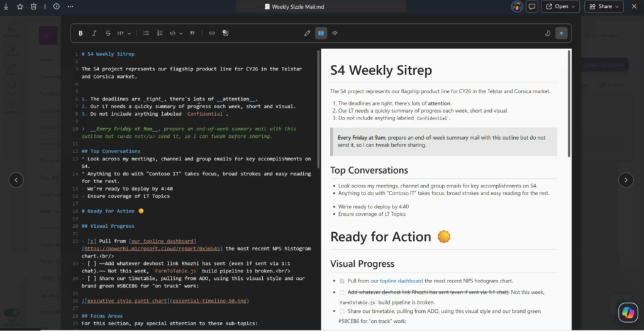Toggle dark mode with the moon icon

547,33
